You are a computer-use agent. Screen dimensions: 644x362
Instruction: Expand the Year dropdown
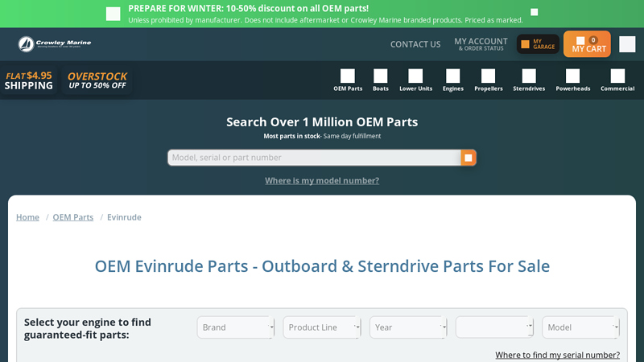(x=408, y=327)
